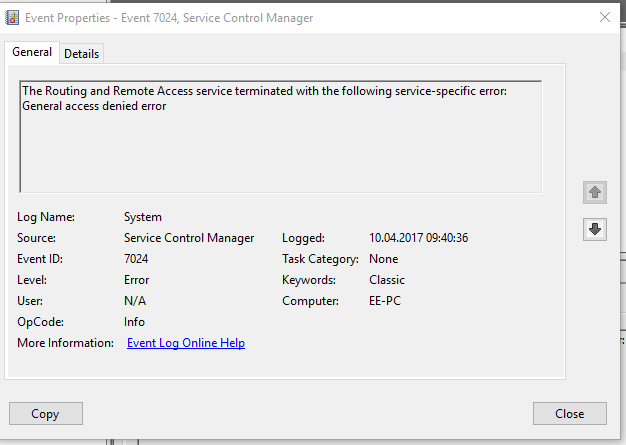Go to previous event with up arrow

click(595, 191)
